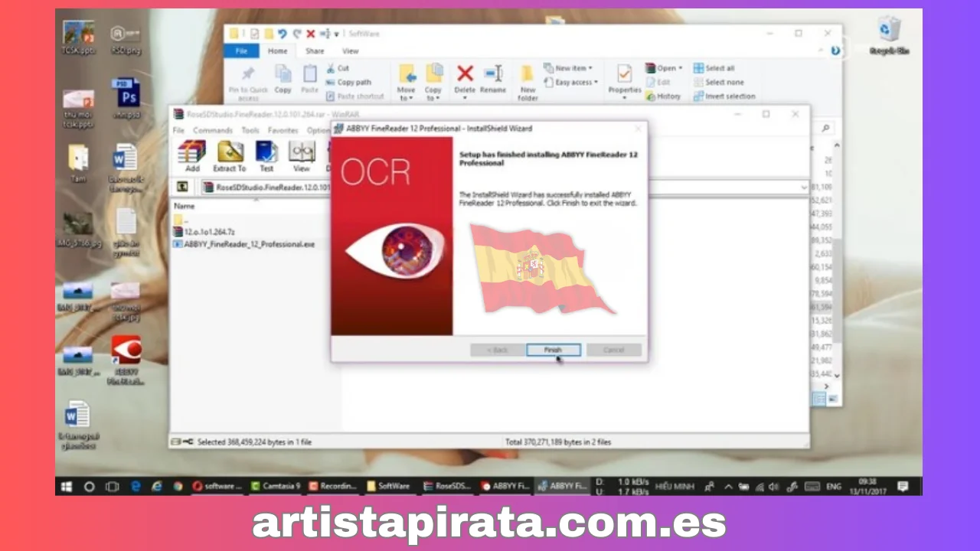980x551 pixels.
Task: Switch to the Home ribbon tab in Explorer
Action: coord(277,51)
